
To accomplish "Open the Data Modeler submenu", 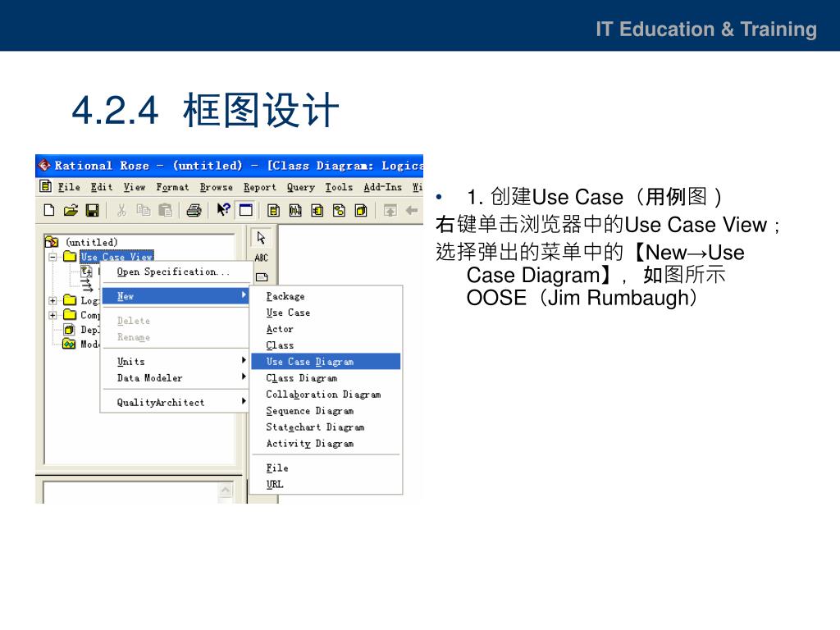I will point(176,377).
